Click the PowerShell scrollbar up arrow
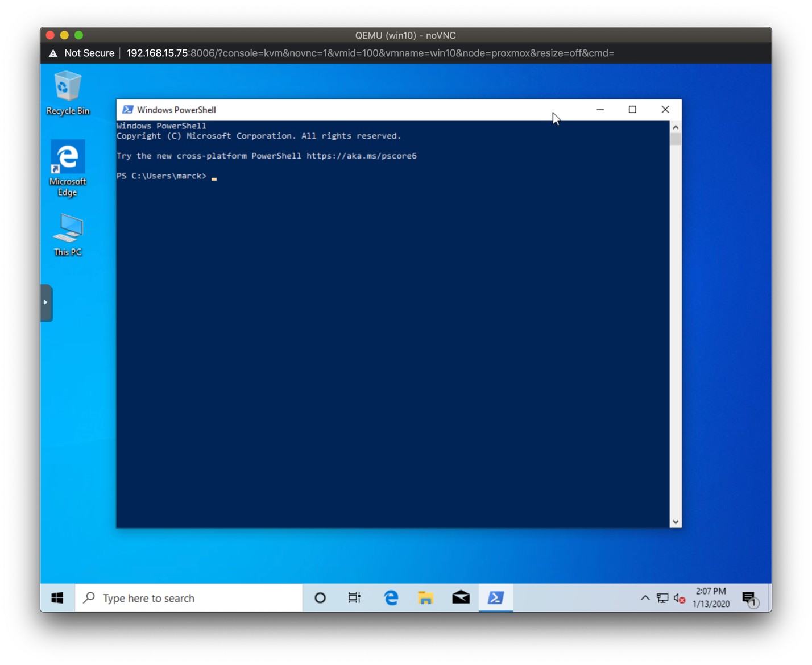 676,127
